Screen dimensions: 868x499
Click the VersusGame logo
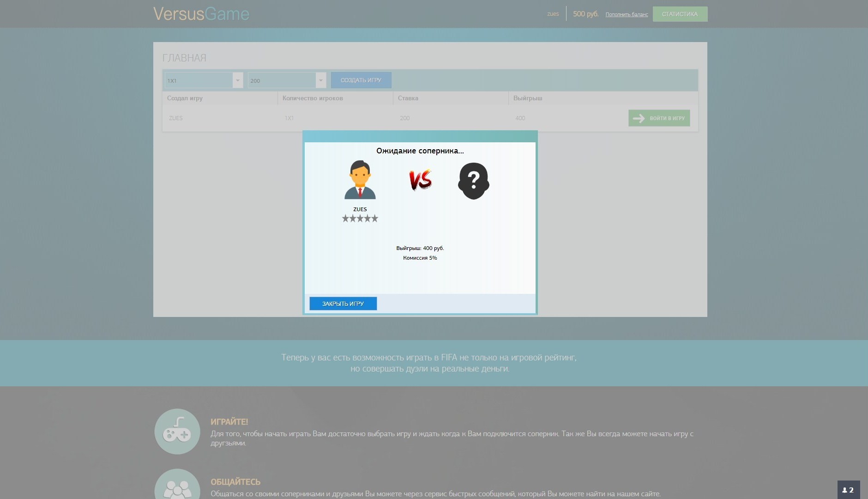tap(201, 14)
